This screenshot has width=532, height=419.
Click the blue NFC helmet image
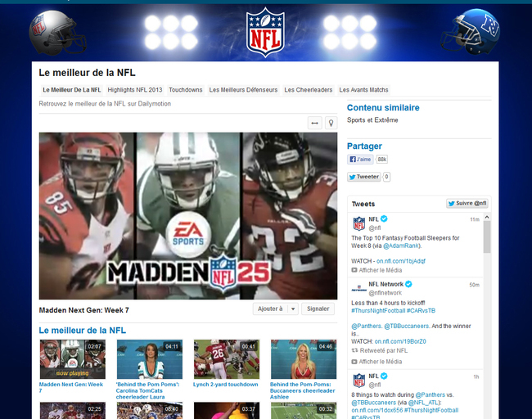(x=471, y=32)
